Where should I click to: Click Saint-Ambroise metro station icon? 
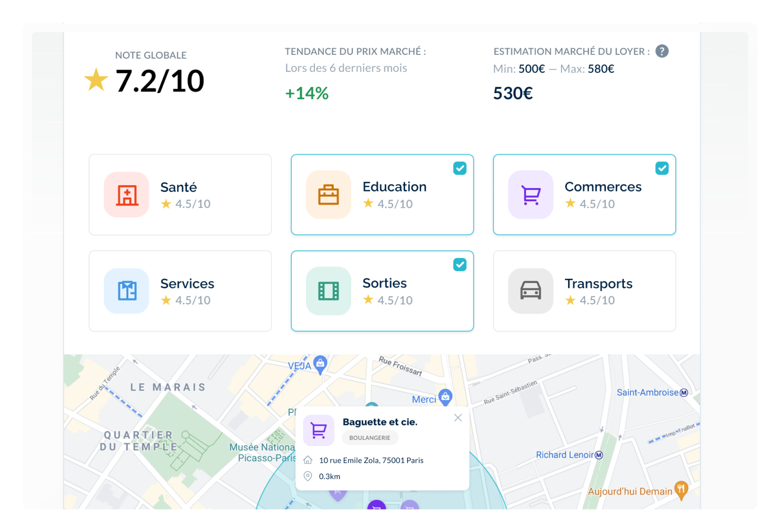point(684,393)
